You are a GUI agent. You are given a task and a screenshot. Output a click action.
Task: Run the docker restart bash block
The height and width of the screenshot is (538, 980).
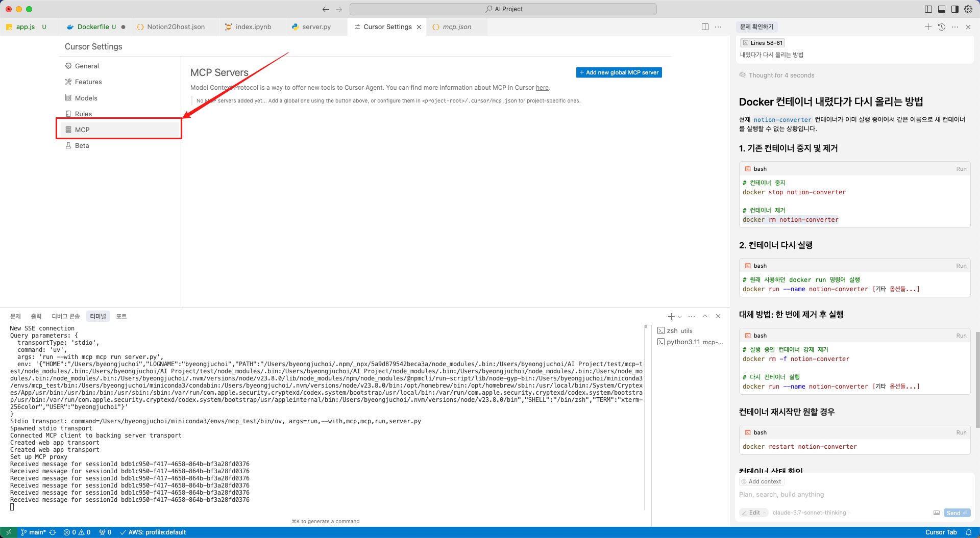coord(961,432)
